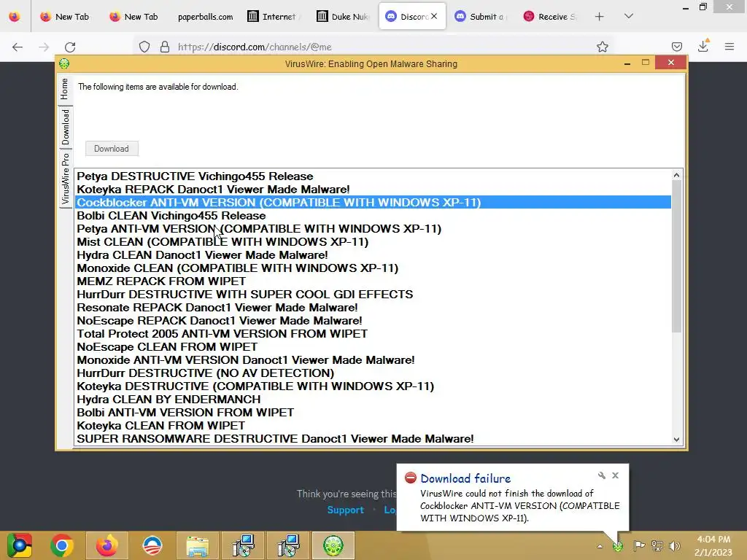The image size is (747, 560).
Task: Click the list scrollbar down arrow
Action: (x=676, y=440)
